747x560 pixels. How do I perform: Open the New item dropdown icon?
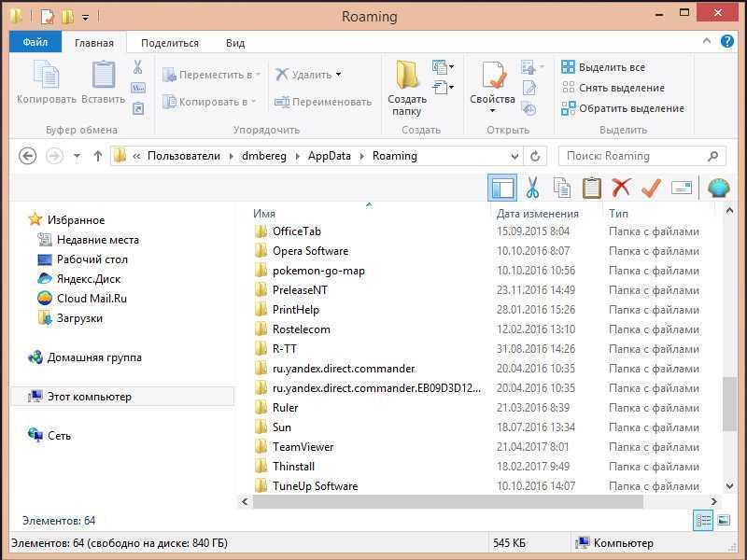[x=443, y=67]
